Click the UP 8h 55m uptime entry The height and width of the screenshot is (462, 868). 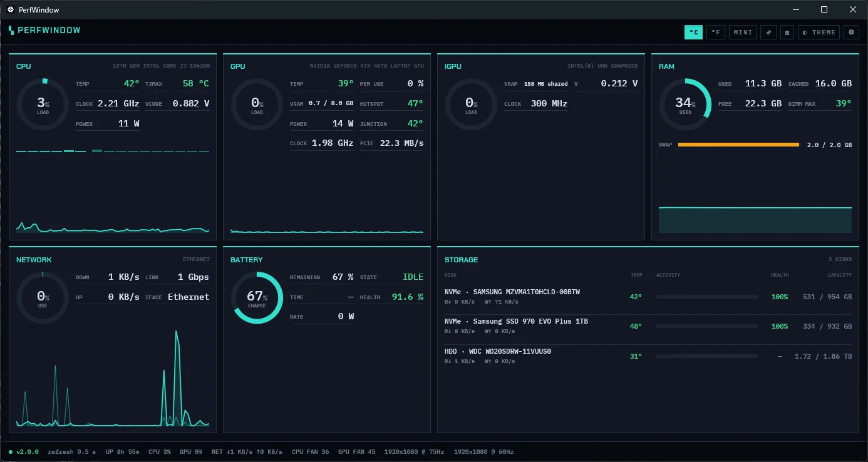(x=122, y=452)
